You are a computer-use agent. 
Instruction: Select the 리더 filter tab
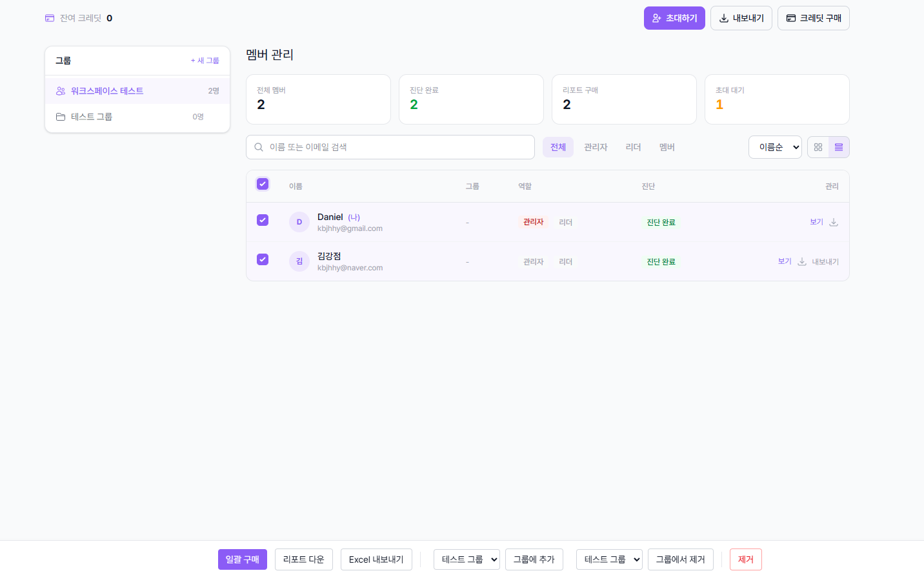[x=633, y=147]
